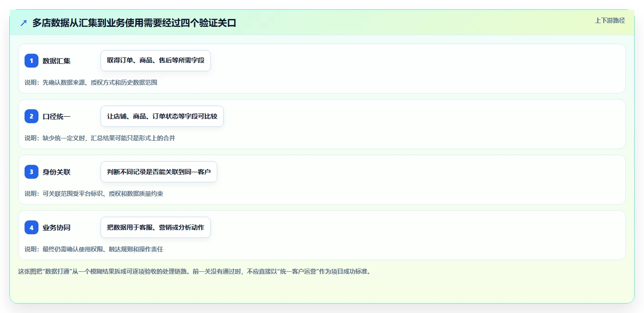
Task: Click the number 4 step badge
Action: click(x=32, y=227)
